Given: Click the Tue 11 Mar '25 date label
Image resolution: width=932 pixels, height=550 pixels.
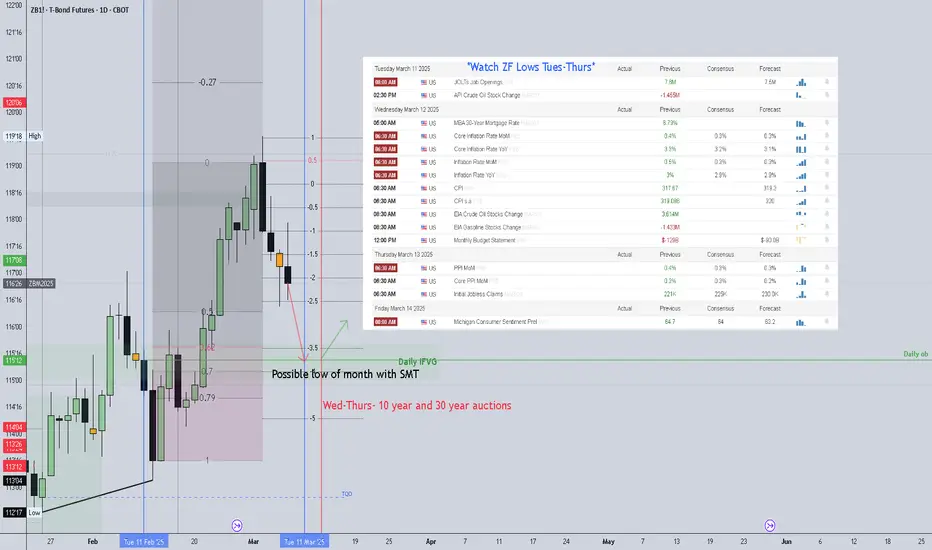Looking at the screenshot, I should [x=304, y=542].
